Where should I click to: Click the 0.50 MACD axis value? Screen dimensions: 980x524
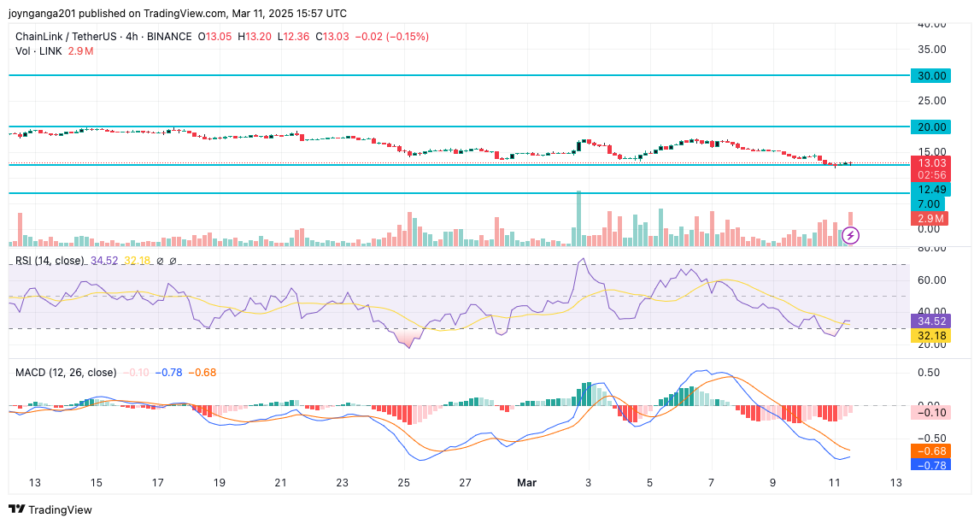(x=928, y=373)
